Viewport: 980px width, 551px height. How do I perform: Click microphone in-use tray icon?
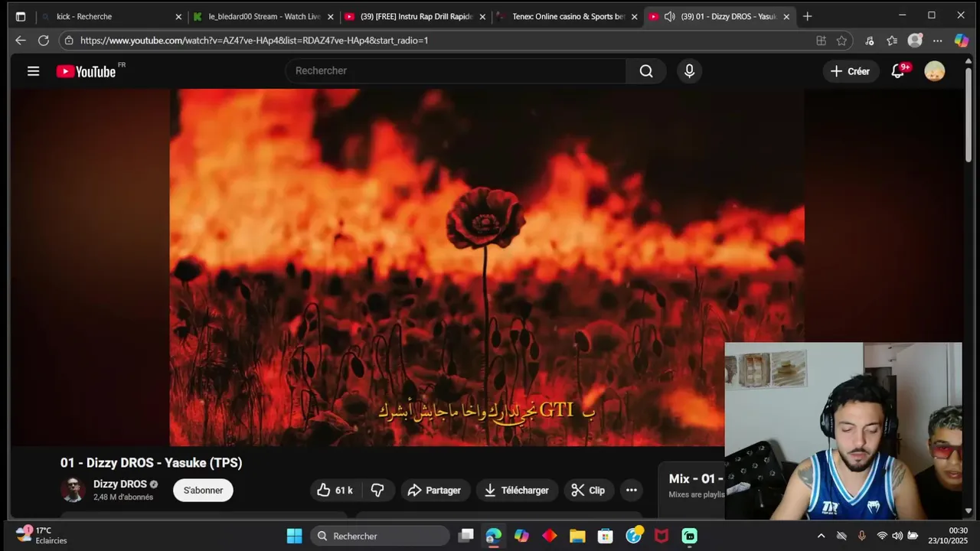tap(862, 536)
